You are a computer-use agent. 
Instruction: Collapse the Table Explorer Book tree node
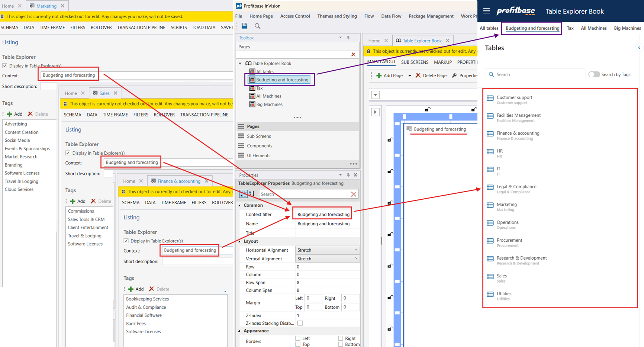240,64
